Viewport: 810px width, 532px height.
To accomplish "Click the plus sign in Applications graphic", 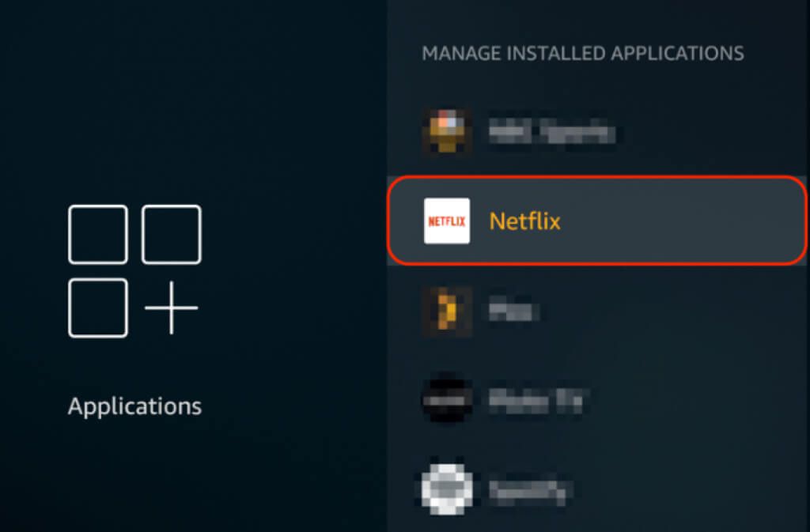I will pyautogui.click(x=171, y=308).
